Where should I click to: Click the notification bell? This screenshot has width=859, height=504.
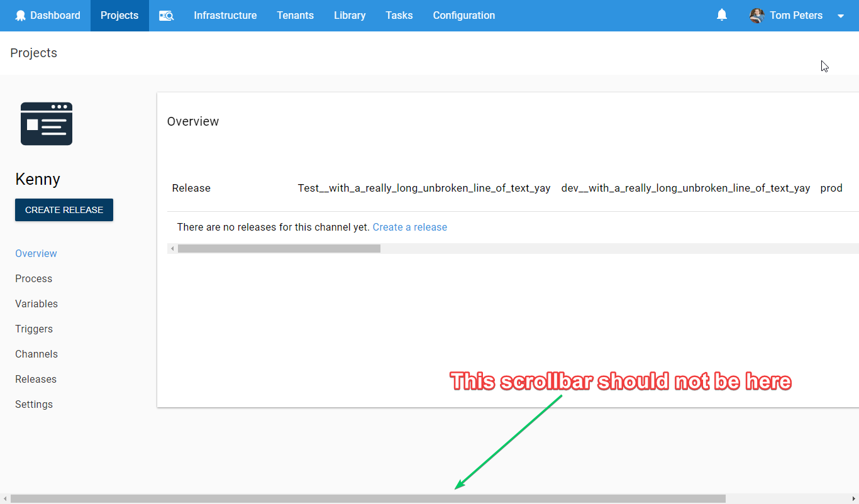[x=721, y=15]
